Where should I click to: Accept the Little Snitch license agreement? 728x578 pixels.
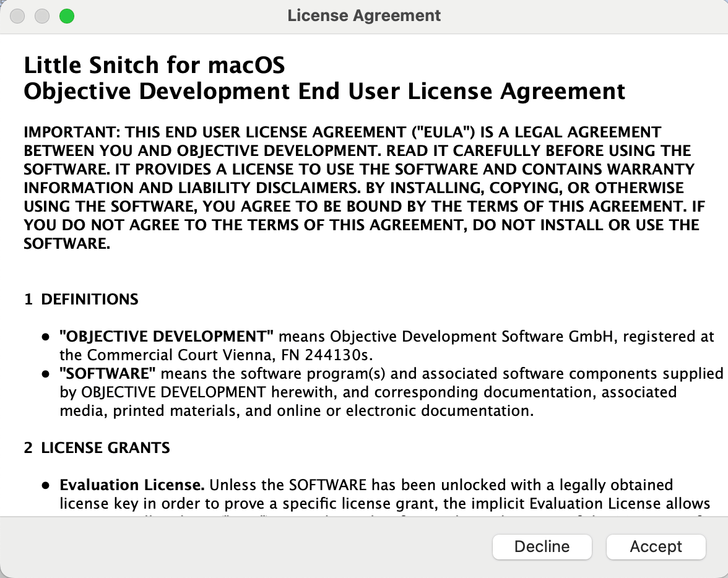[x=656, y=546]
